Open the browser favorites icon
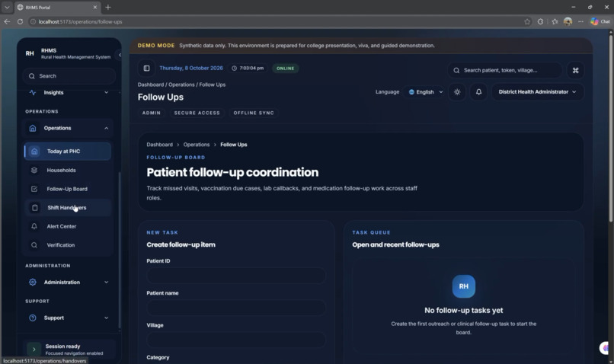 [x=555, y=21]
